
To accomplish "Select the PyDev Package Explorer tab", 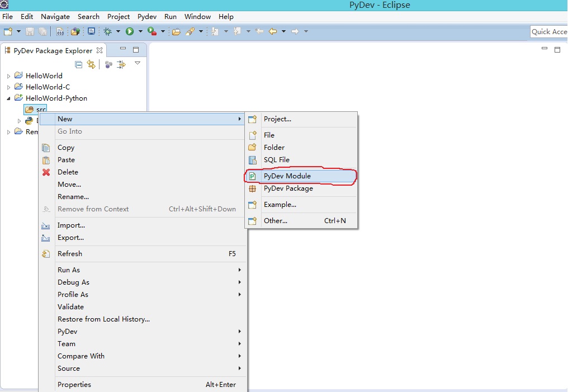I will 53,50.
